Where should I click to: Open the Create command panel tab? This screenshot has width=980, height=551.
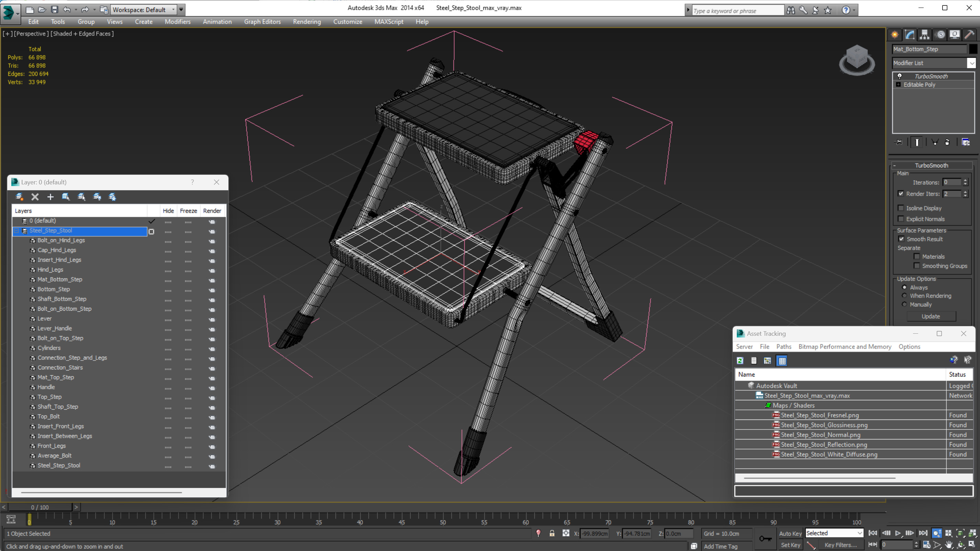pos(895,35)
